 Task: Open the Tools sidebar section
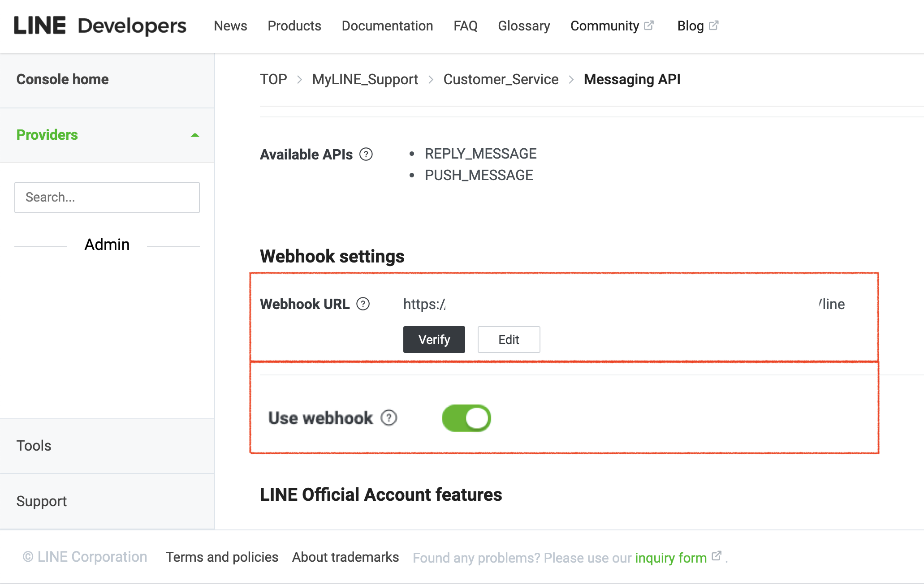point(34,446)
